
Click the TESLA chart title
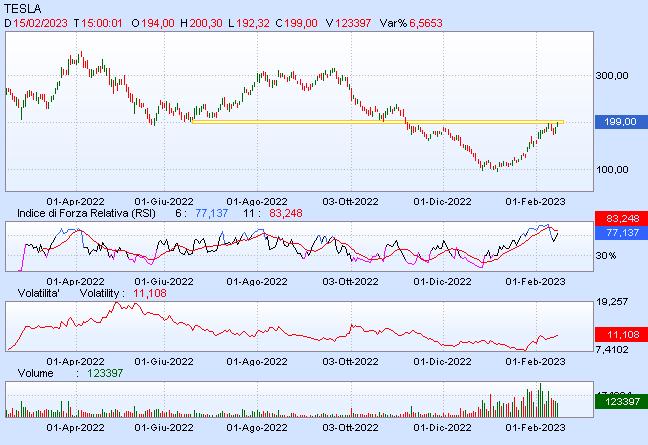coord(22,8)
